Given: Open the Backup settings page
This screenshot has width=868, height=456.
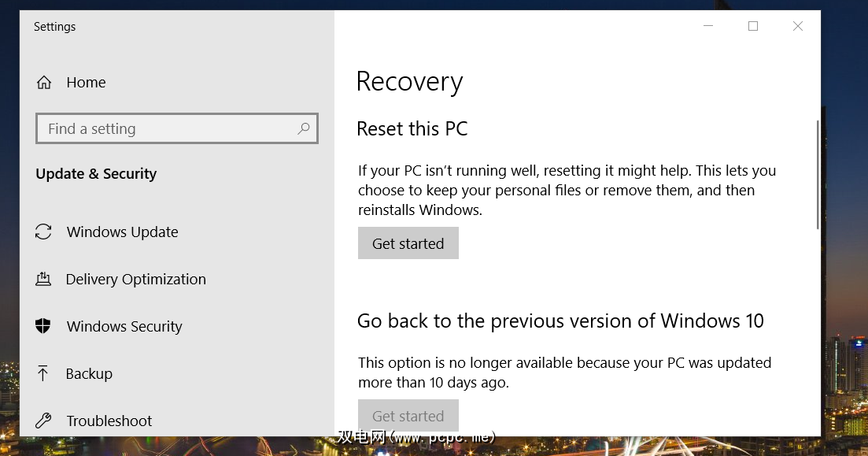Looking at the screenshot, I should (89, 374).
